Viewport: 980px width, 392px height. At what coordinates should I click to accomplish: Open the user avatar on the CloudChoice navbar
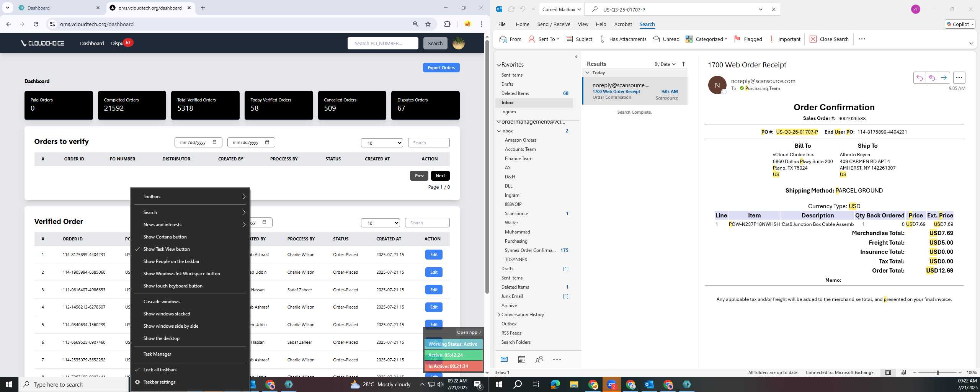click(459, 43)
